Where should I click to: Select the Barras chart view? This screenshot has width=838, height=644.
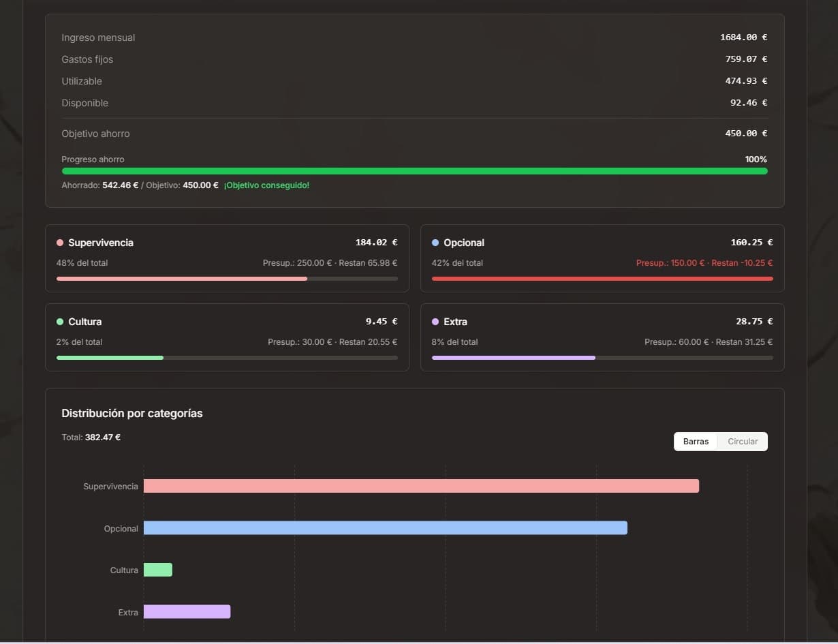(x=696, y=442)
